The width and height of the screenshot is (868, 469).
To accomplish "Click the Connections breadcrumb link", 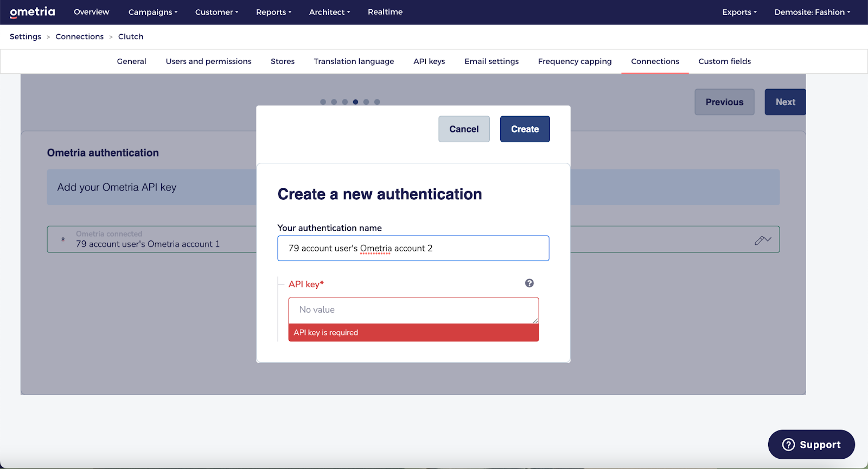I will (80, 36).
